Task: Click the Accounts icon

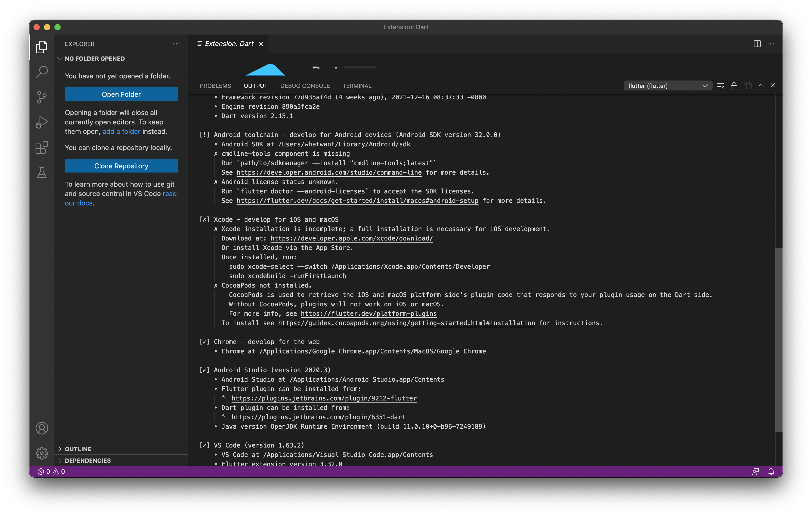Action: [x=42, y=428]
